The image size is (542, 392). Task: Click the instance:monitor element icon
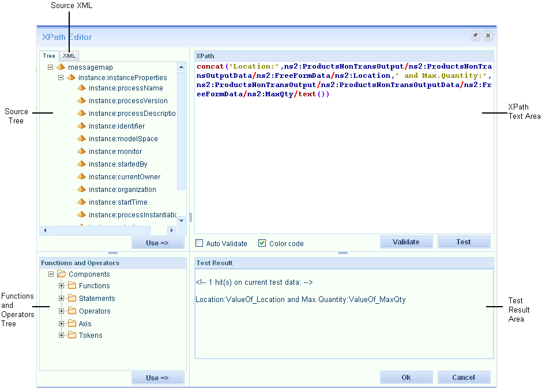[x=81, y=151]
